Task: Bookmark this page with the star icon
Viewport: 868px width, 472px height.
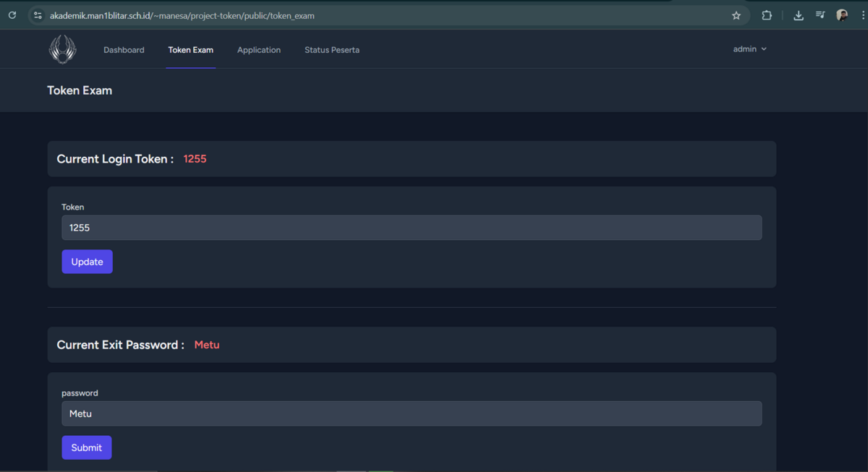Action: coord(736,15)
